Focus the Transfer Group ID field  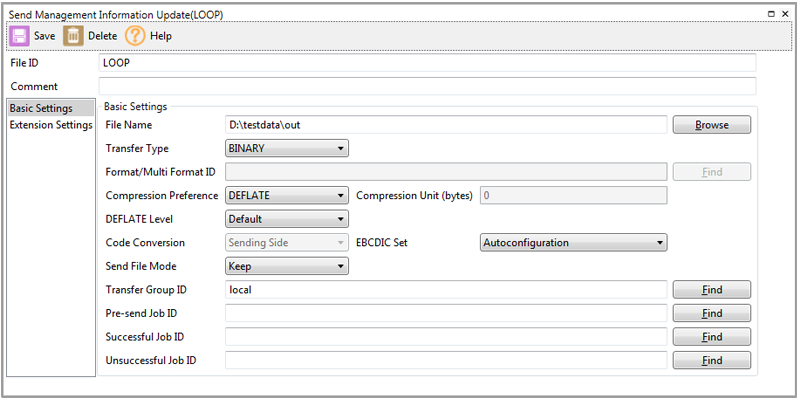point(446,290)
